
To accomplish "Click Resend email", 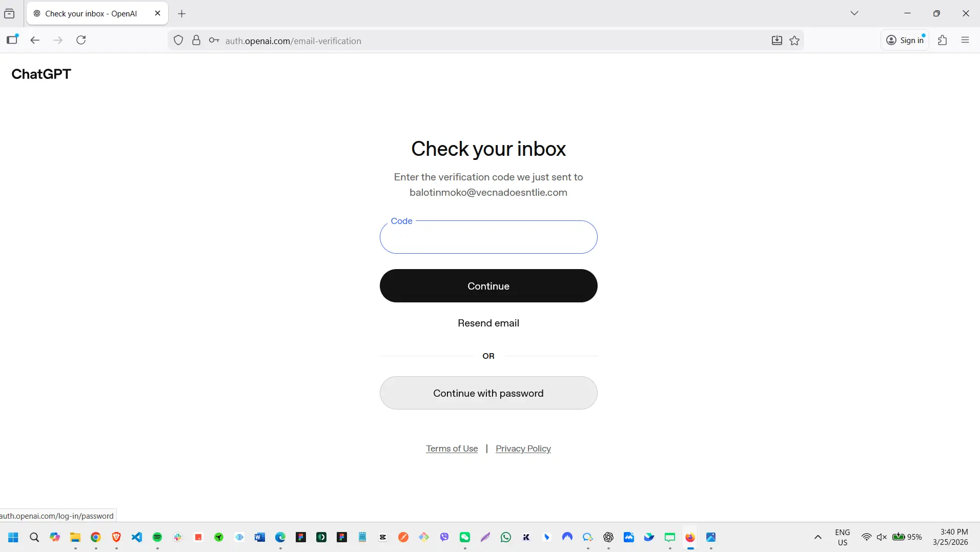I will [488, 323].
